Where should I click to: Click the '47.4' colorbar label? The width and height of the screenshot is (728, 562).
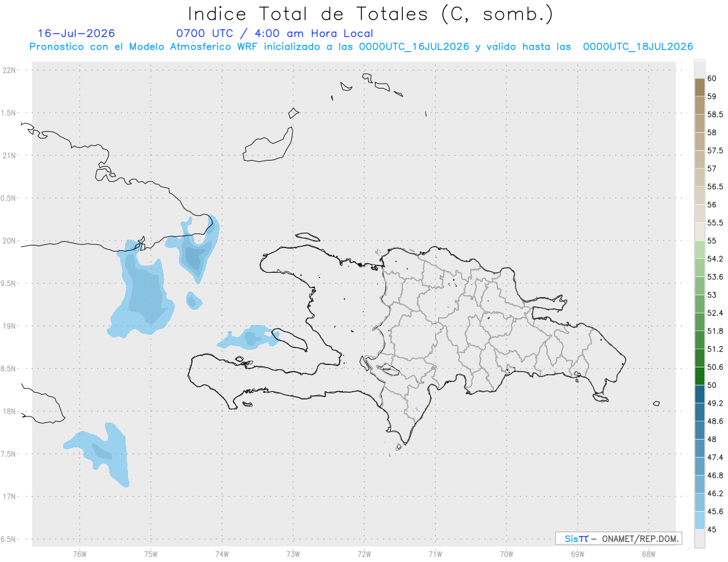coord(715,457)
